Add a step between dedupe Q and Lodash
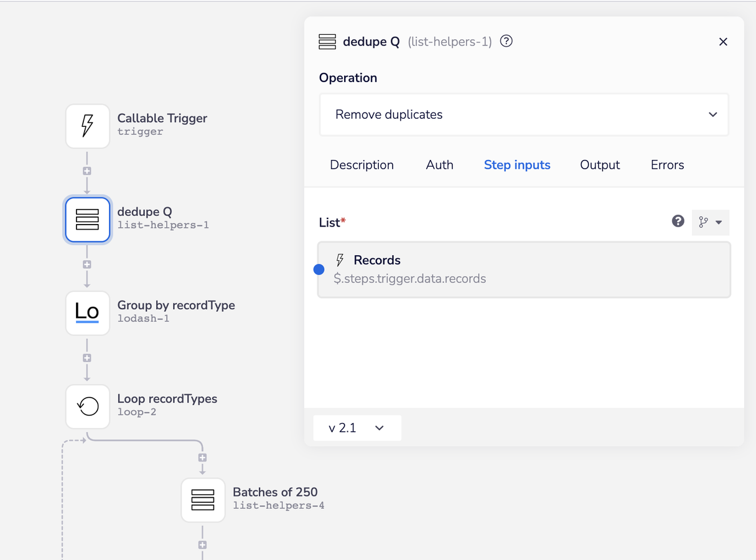 87,264
